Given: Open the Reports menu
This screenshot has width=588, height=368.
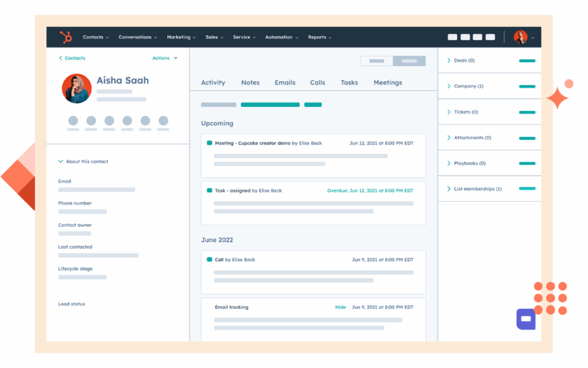Looking at the screenshot, I should click(x=319, y=37).
